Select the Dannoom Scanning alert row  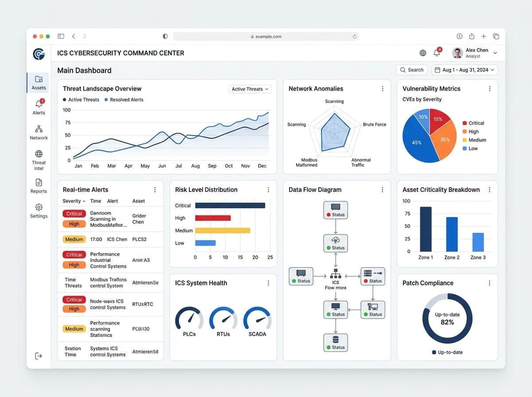click(x=110, y=219)
